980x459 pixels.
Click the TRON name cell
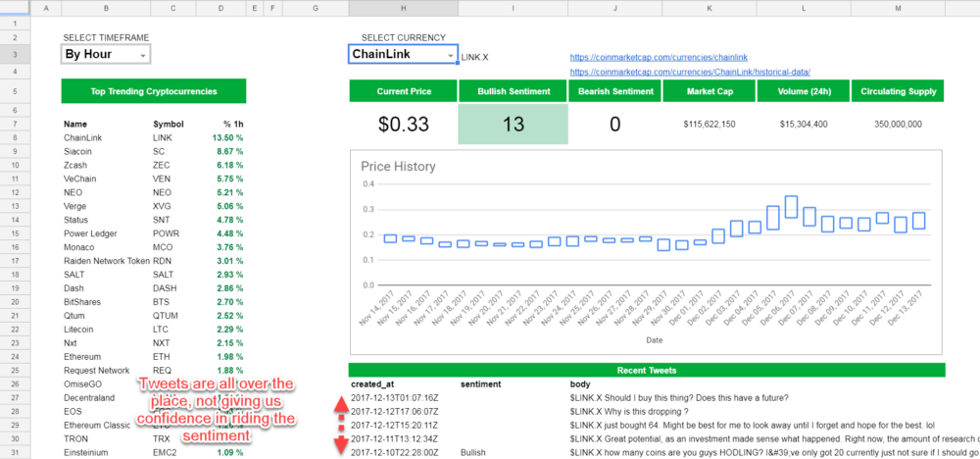75,439
